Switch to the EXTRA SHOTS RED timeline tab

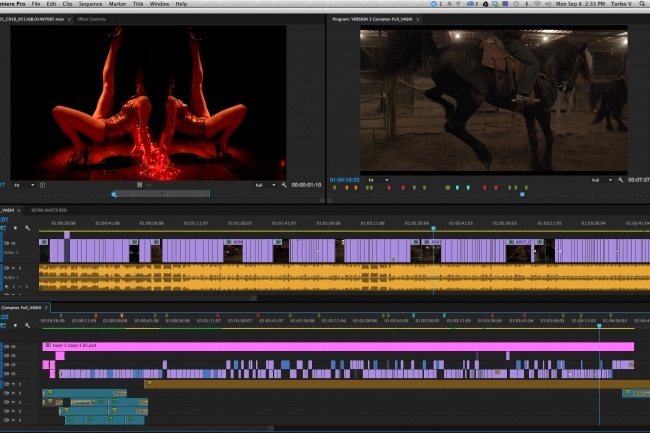(49, 210)
